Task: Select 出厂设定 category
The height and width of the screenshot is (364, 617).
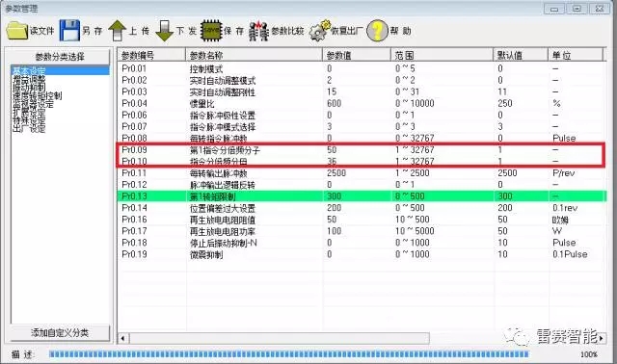Action: [x=29, y=128]
